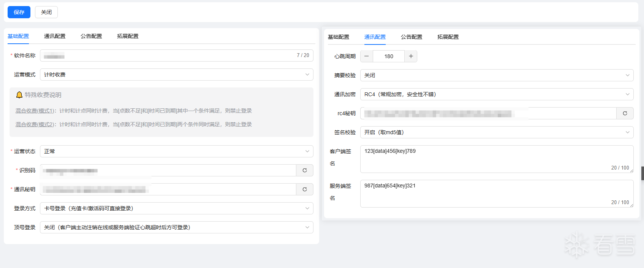This screenshot has height=268, width=644.
Task: Select 通讯配置 tab in right panel
Action: 375,37
